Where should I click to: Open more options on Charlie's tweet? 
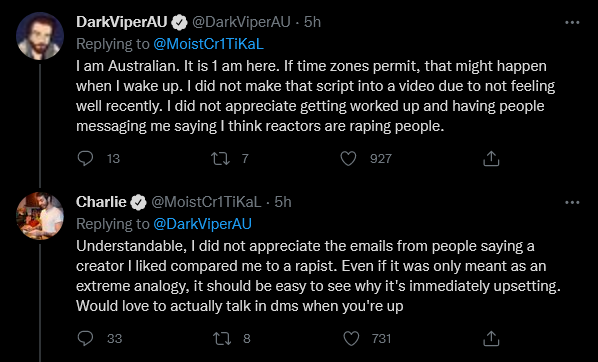[x=572, y=203]
